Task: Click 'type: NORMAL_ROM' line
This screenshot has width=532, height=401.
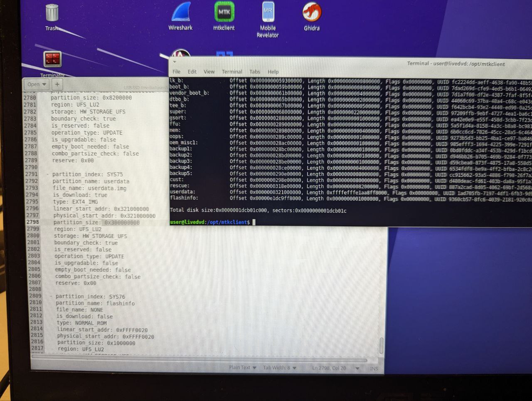Action: [81, 323]
